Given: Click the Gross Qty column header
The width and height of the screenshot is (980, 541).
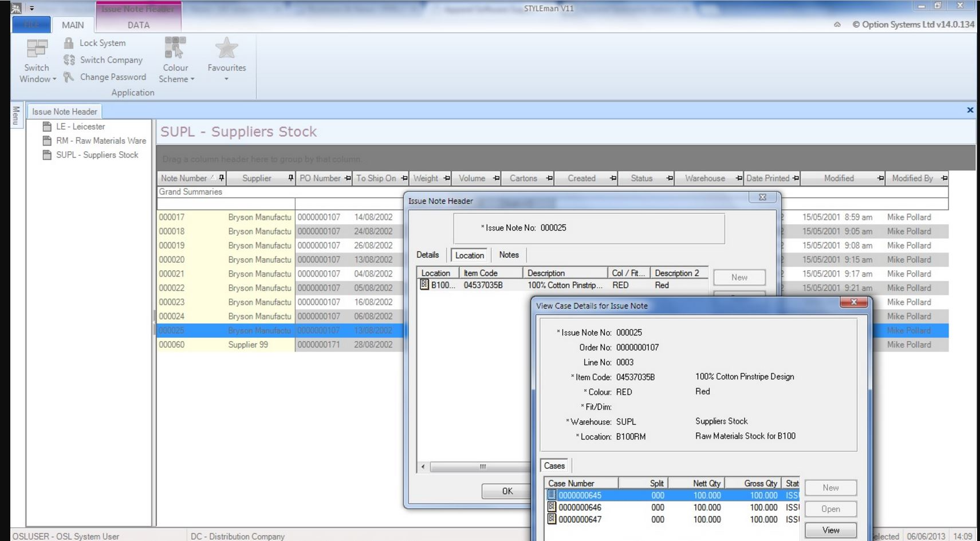Looking at the screenshot, I should pyautogui.click(x=753, y=483).
